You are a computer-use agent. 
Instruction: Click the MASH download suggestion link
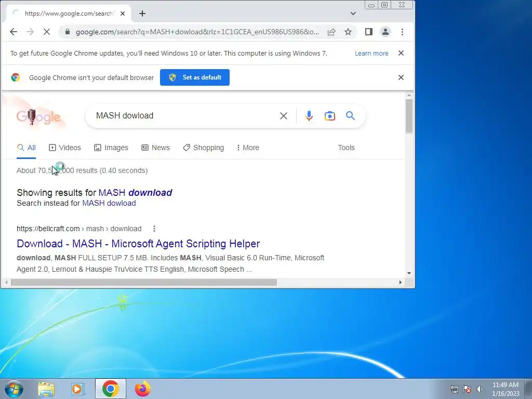click(136, 193)
